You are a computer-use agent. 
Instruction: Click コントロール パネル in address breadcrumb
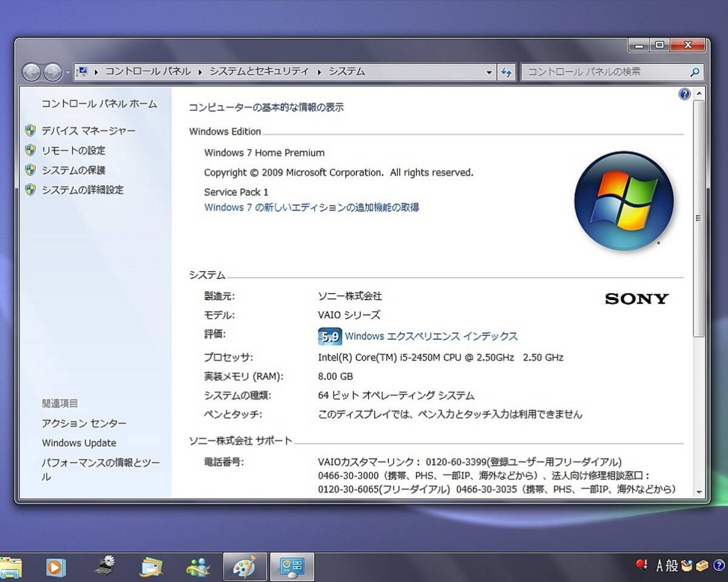point(148,72)
